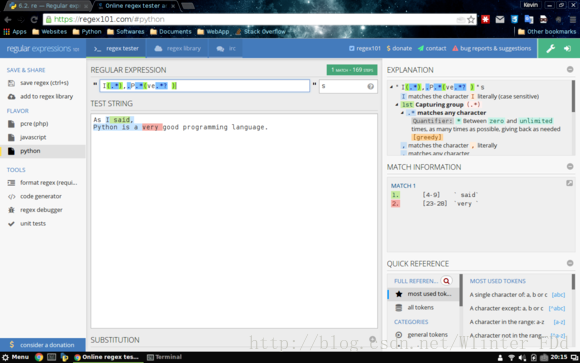Open the Python bookmarks folder
The image size is (580, 363).
click(x=87, y=32)
